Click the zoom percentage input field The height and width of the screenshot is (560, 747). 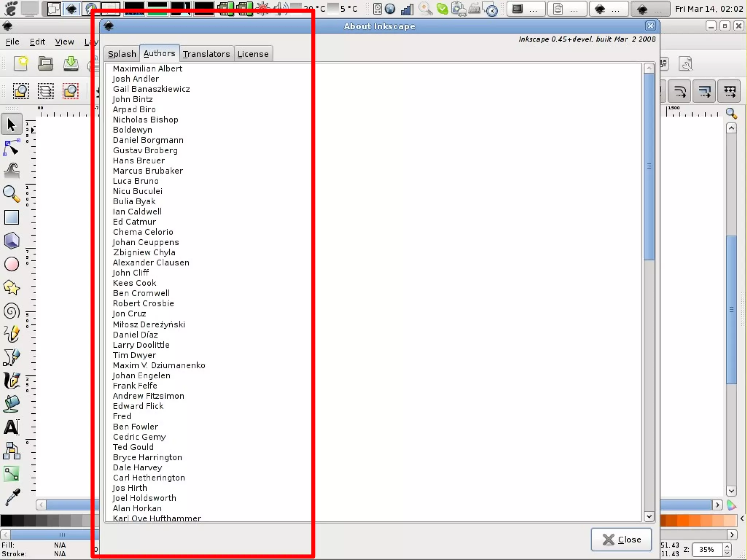pos(707,549)
